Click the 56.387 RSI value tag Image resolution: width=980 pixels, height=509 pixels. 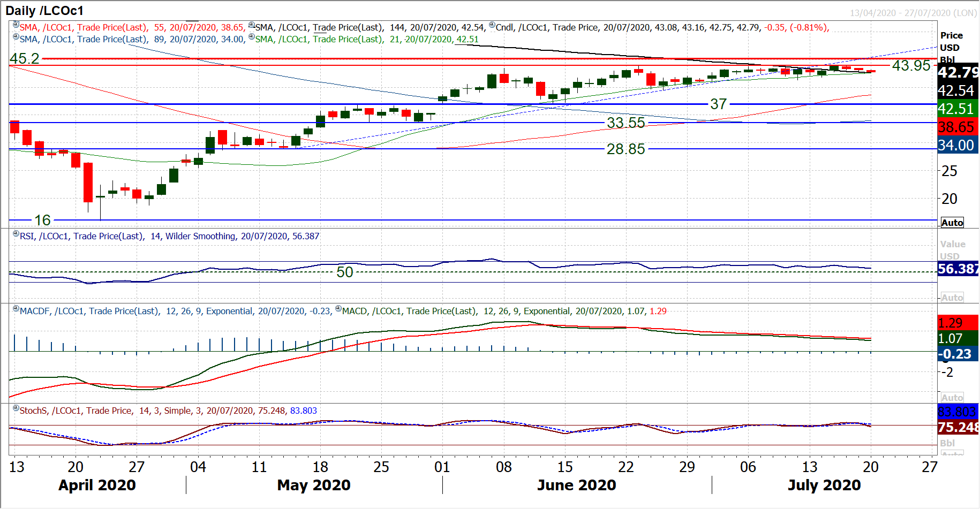958,269
